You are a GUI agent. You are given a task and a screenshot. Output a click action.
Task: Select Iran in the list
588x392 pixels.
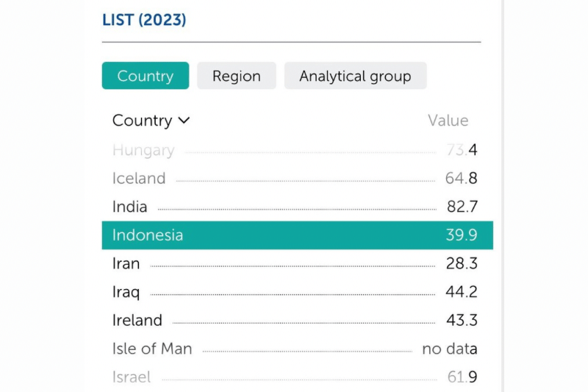pyautogui.click(x=126, y=263)
